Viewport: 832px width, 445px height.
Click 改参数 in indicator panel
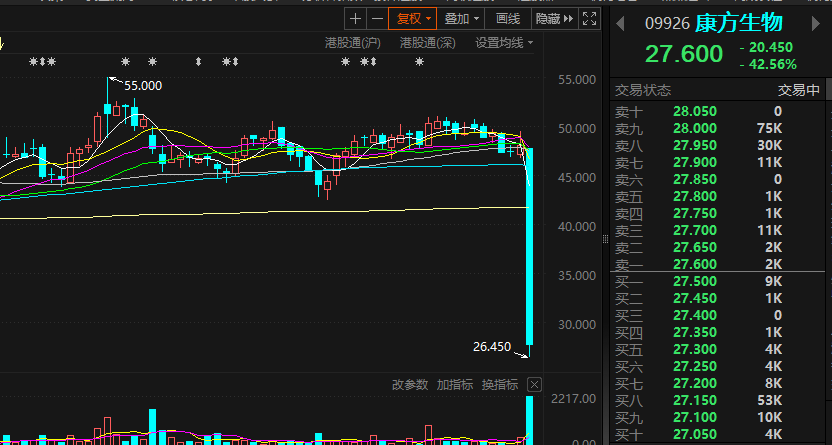[x=410, y=385]
